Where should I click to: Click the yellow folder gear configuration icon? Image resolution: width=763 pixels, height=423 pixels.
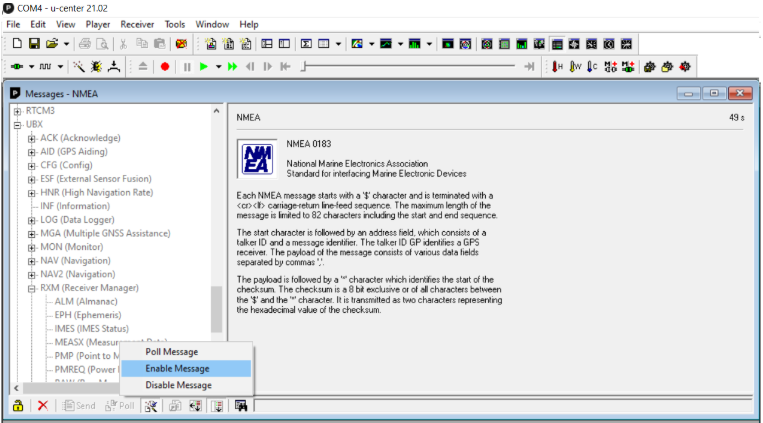pos(667,67)
